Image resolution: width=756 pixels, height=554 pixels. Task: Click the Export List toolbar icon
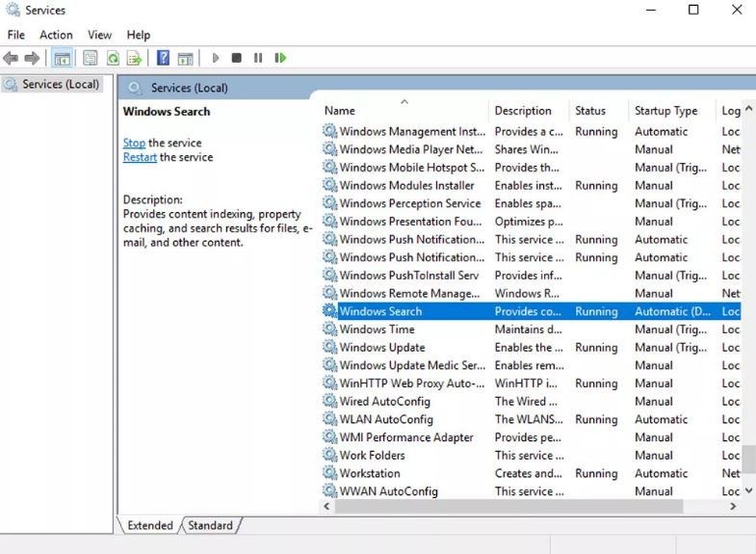tap(135, 59)
